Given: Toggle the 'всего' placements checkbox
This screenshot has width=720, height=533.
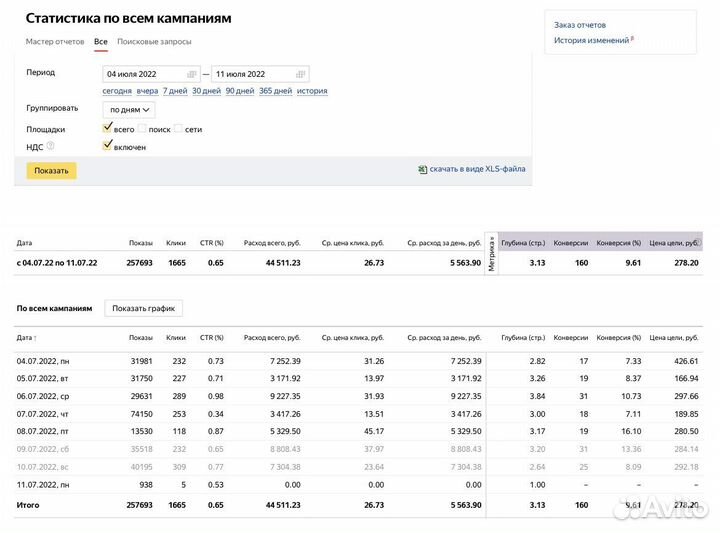Looking at the screenshot, I should (x=108, y=129).
